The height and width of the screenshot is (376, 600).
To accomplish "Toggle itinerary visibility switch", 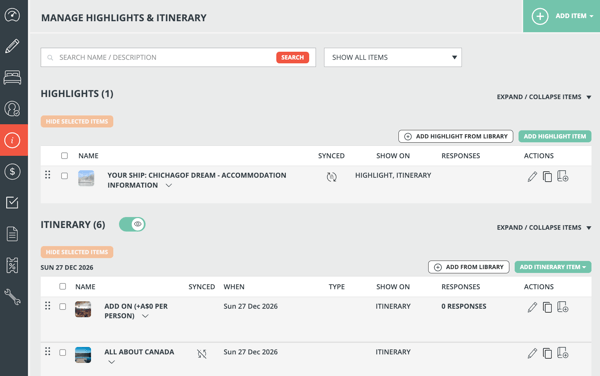I will [x=132, y=224].
